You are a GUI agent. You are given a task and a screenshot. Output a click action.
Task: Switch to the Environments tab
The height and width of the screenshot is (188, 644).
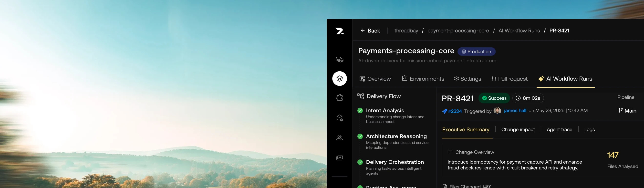[423, 79]
